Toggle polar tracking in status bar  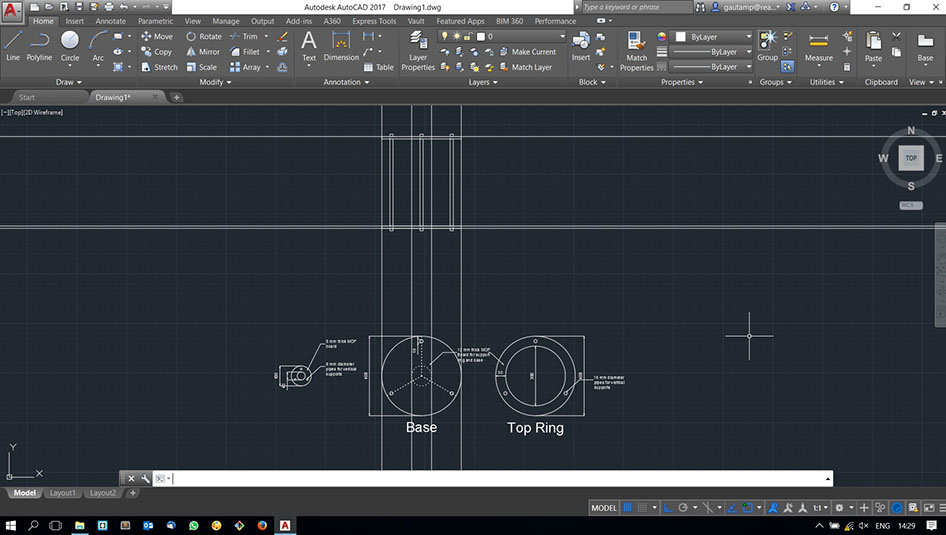683,508
